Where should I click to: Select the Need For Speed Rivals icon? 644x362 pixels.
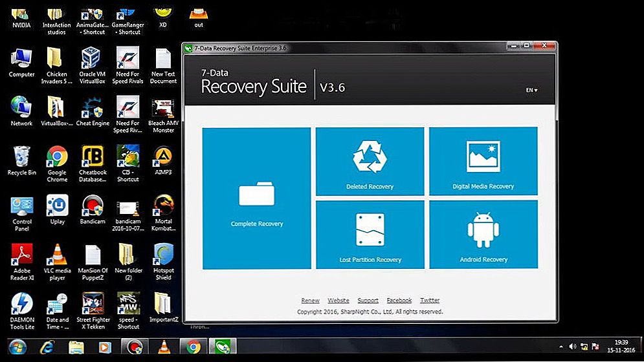click(x=128, y=66)
